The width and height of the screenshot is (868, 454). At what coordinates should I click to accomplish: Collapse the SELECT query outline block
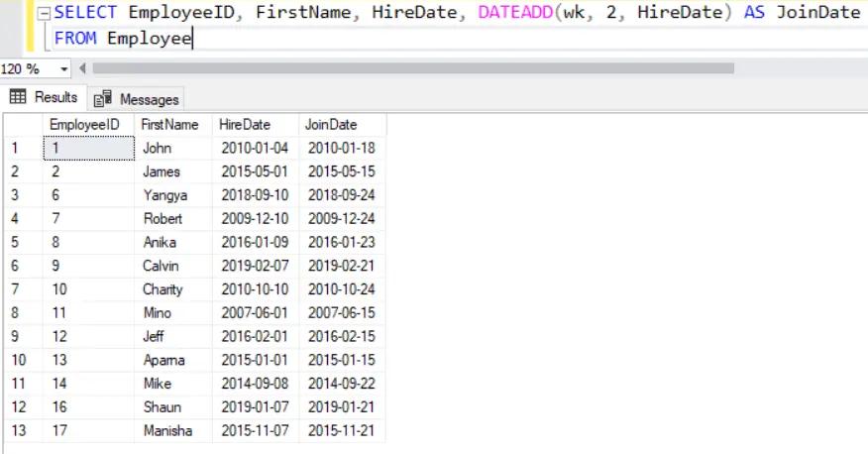(x=45, y=13)
